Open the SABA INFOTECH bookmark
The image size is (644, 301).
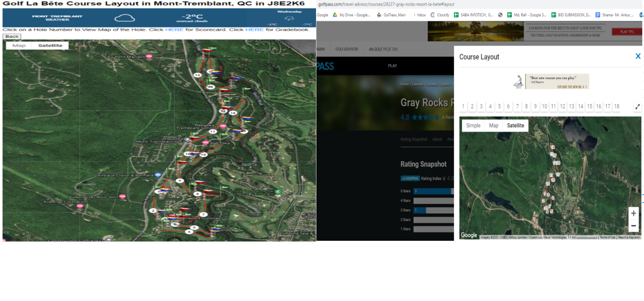coord(474,15)
